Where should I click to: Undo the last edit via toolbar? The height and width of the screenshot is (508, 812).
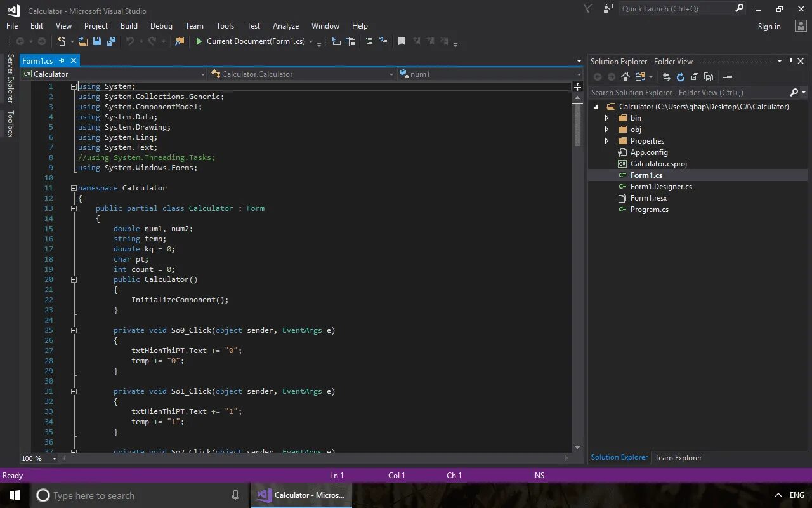(x=130, y=41)
